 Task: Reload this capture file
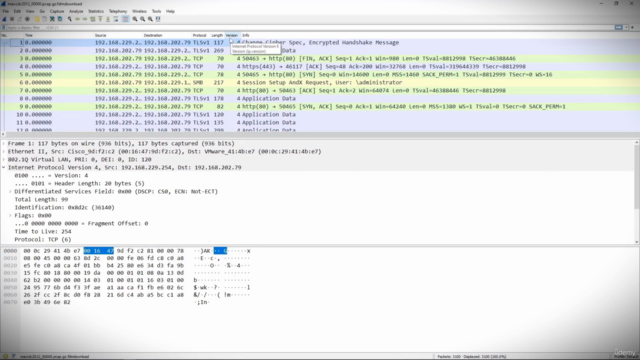pos(60,19)
